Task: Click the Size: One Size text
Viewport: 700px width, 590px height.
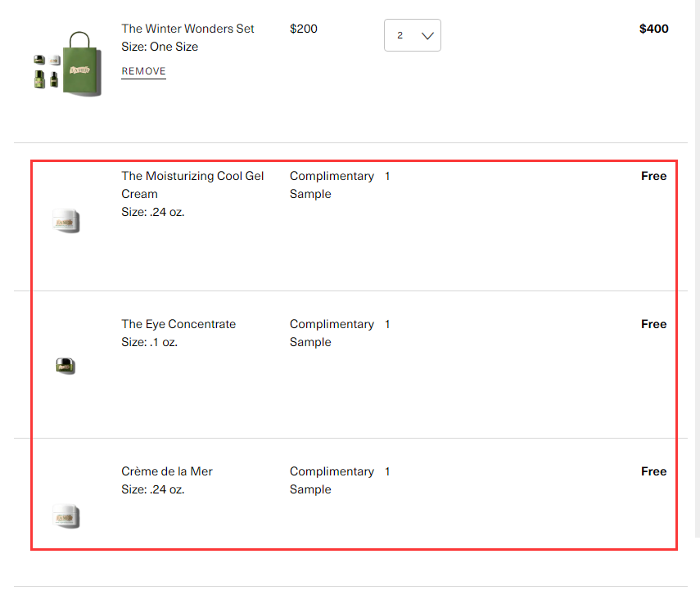Action: tap(160, 47)
